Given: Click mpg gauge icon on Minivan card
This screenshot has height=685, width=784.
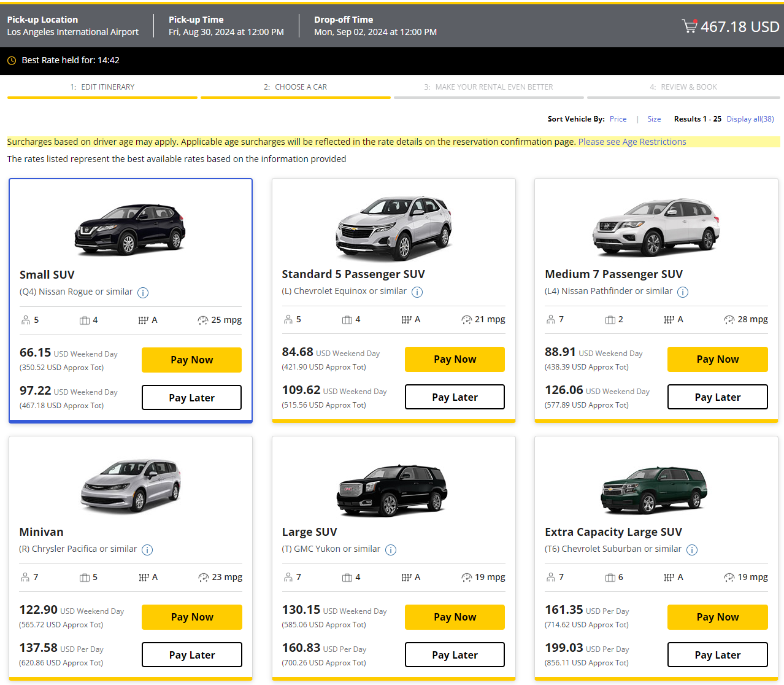Looking at the screenshot, I should [x=204, y=578].
